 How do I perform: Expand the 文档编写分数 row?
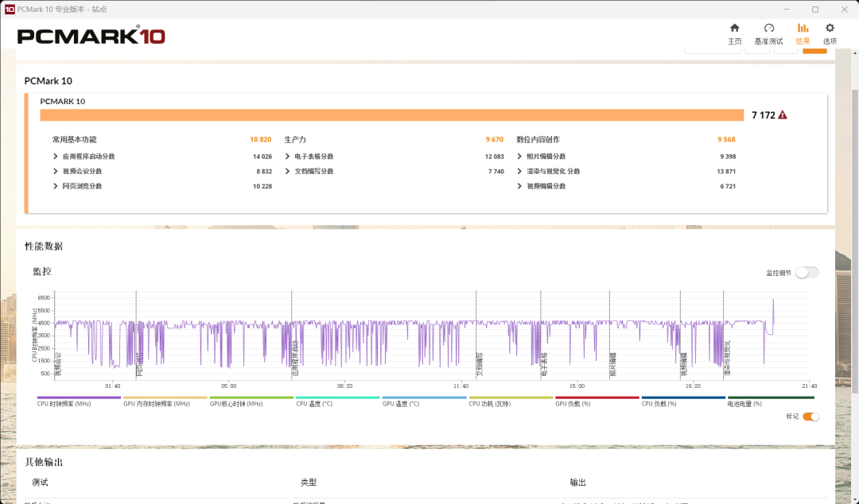[288, 171]
